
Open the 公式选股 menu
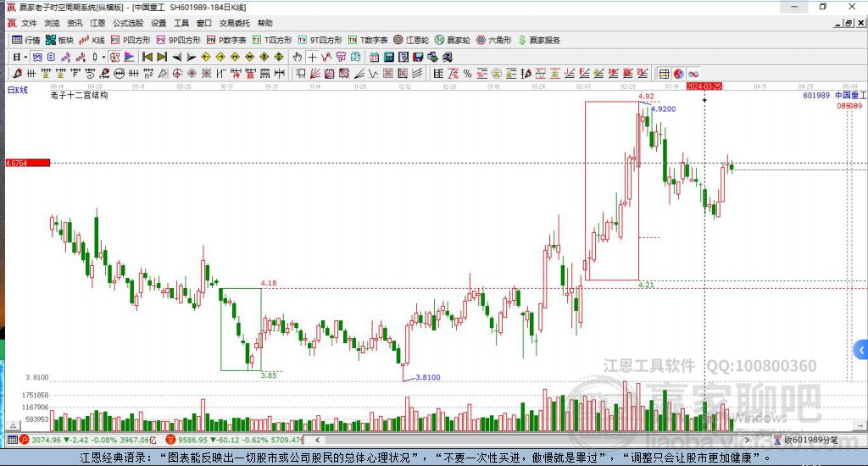point(128,23)
